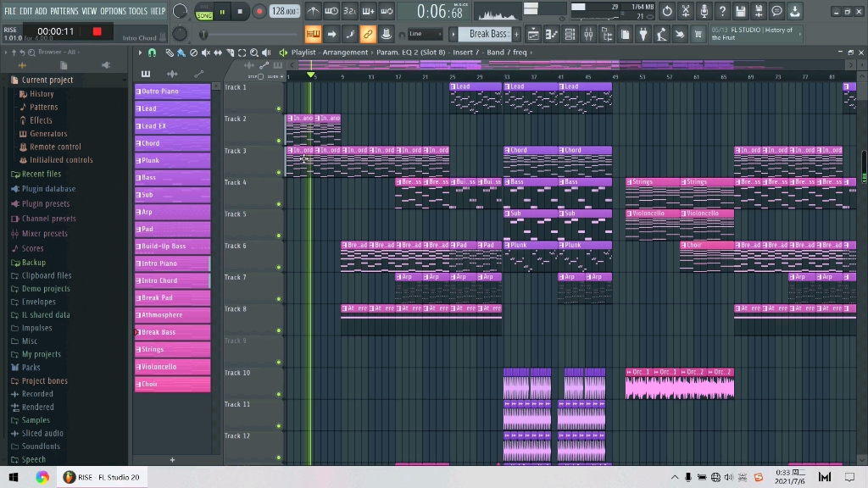Save the project with the floppy icon
Image resolution: width=868 pixels, height=488 pixels.
[741, 11]
